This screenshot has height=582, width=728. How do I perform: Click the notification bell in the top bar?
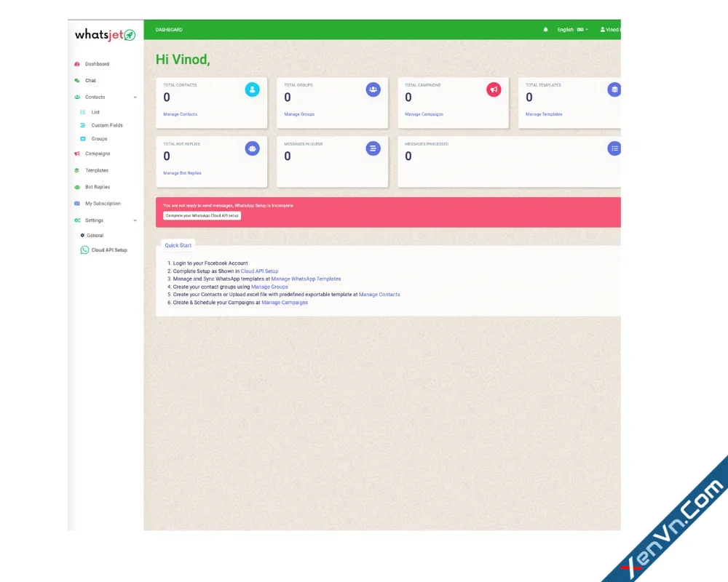545,29
